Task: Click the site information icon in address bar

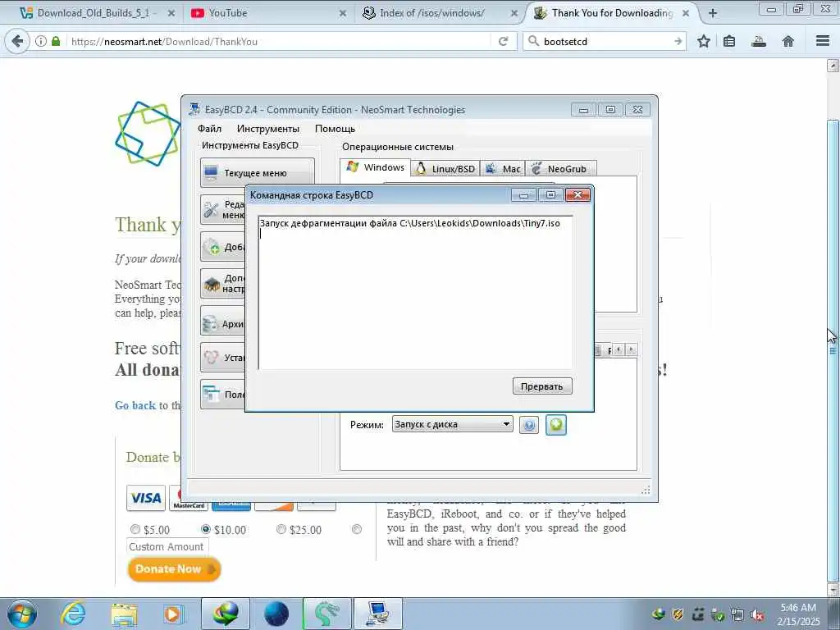Action: [41, 41]
